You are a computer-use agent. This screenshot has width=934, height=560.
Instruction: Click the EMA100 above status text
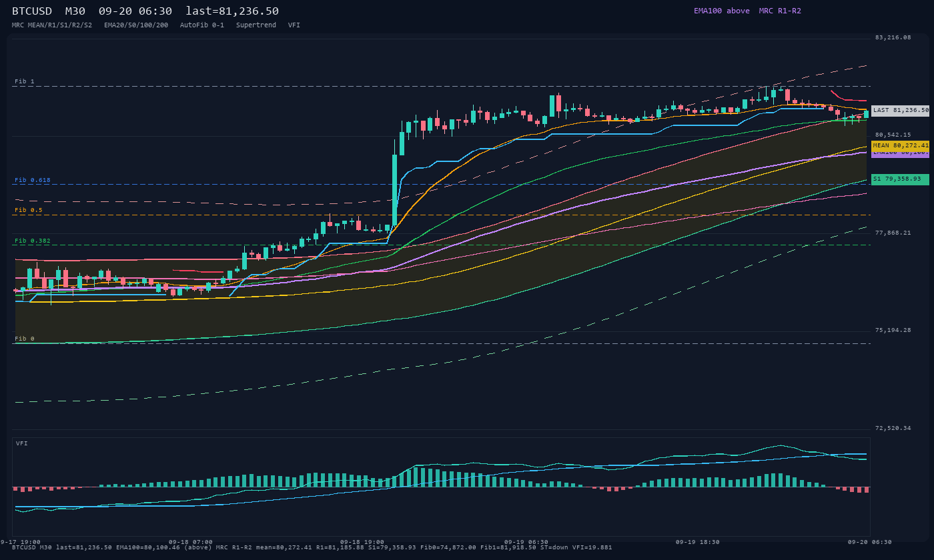point(722,11)
